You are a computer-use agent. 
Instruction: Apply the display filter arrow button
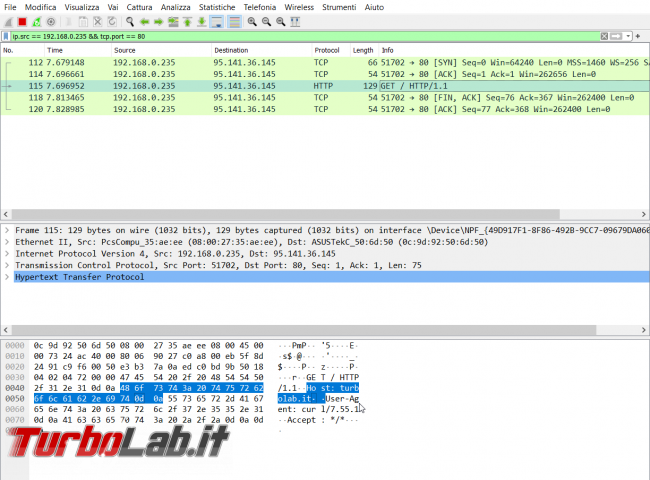coord(616,36)
